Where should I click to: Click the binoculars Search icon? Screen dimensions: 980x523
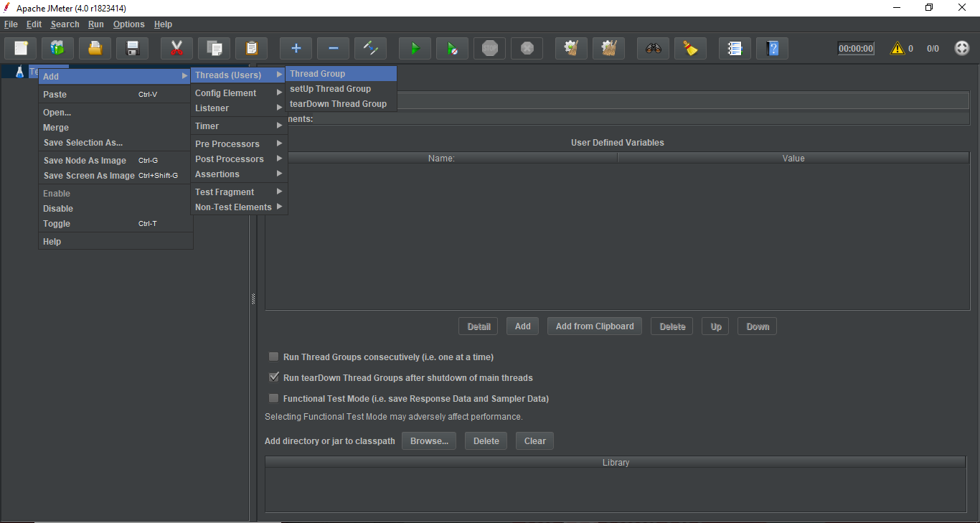[653, 49]
